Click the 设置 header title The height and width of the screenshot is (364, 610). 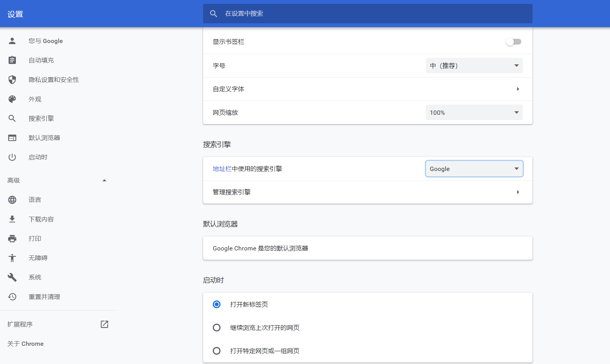(x=16, y=14)
